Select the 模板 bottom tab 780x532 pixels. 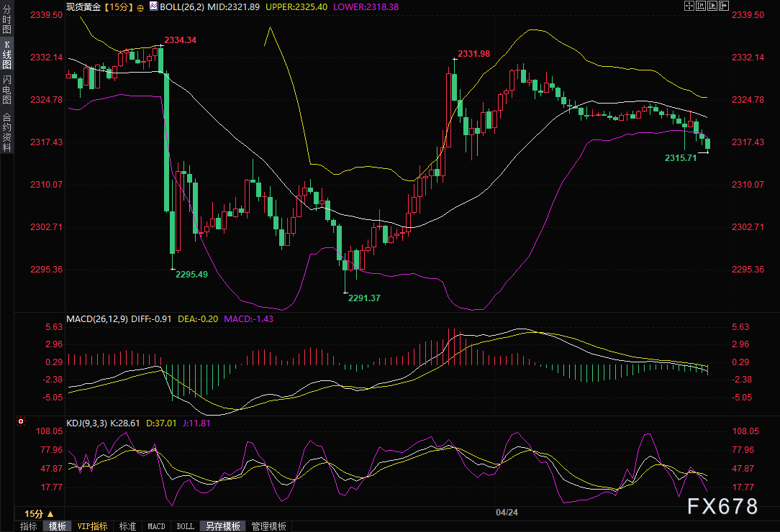point(58,526)
